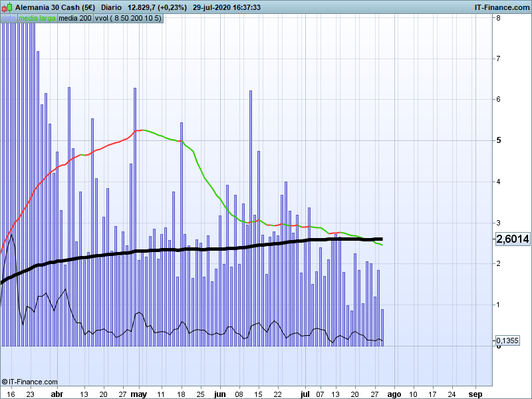Select the 'media larga' indicator label
Screen dimensions: 532x399
tap(37, 19)
